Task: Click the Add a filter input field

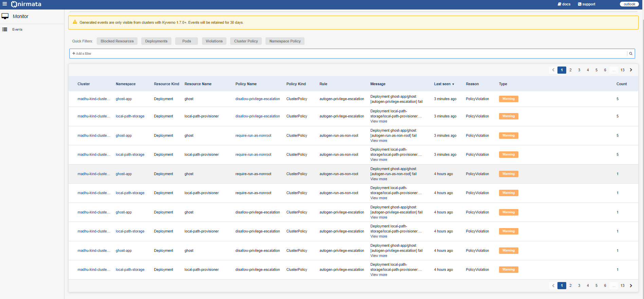Action: (348, 54)
